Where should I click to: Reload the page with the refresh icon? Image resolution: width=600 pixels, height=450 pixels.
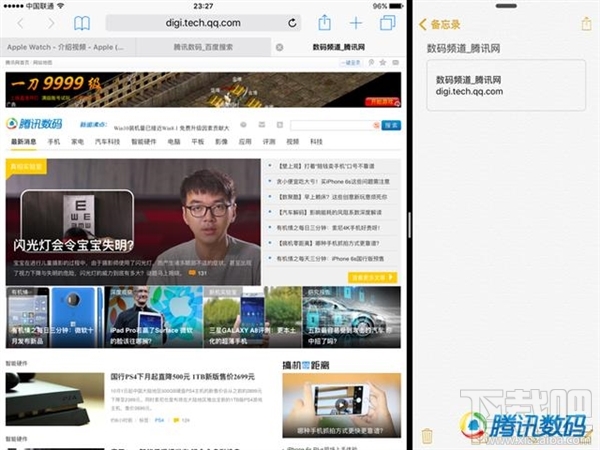pos(292,23)
